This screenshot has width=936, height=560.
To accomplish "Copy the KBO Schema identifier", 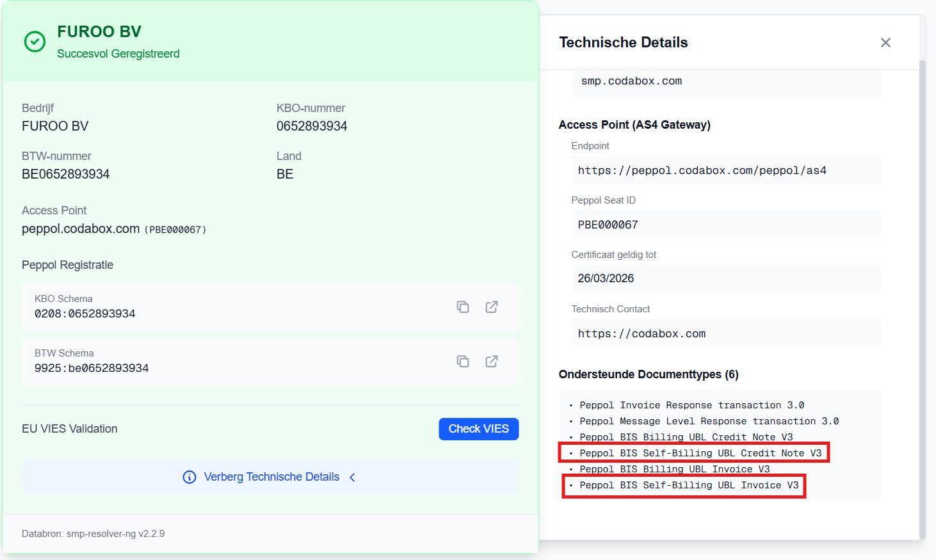I will point(463,307).
